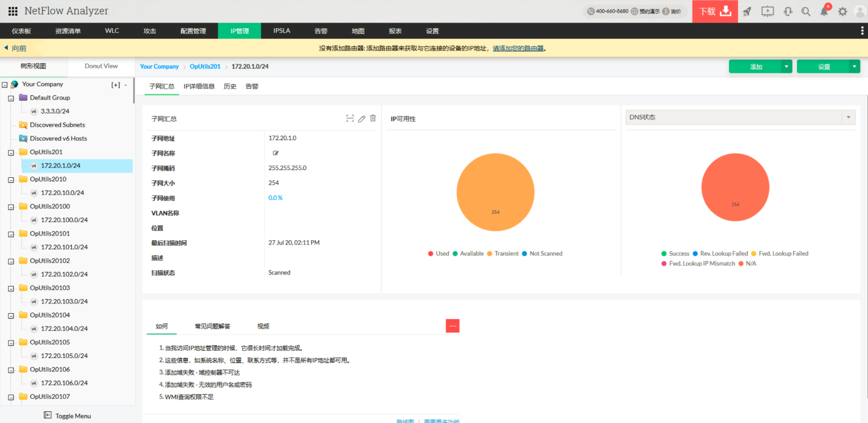Toggle Rev. Lookup Failed legend item
The height and width of the screenshot is (423, 868).
pos(721,254)
